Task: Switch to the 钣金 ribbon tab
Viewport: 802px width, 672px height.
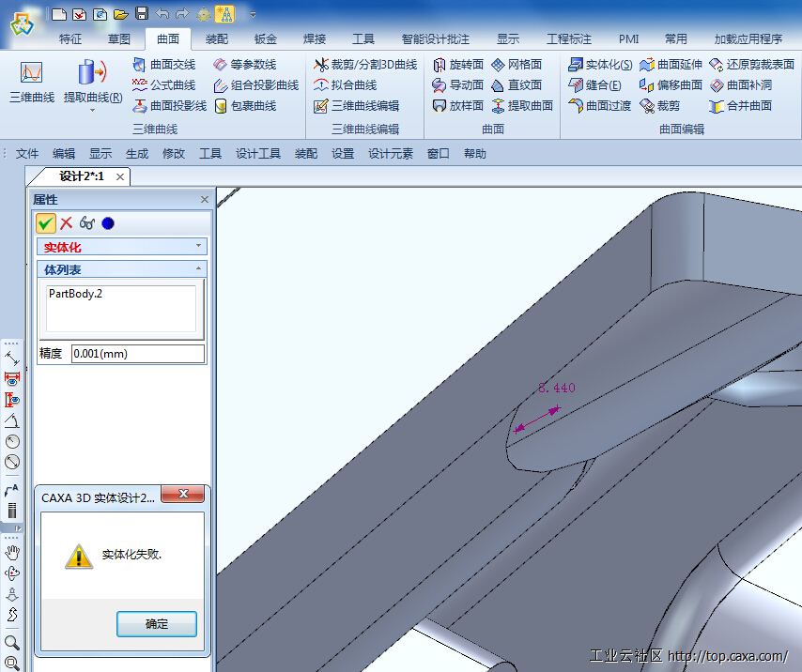Action: [x=266, y=38]
